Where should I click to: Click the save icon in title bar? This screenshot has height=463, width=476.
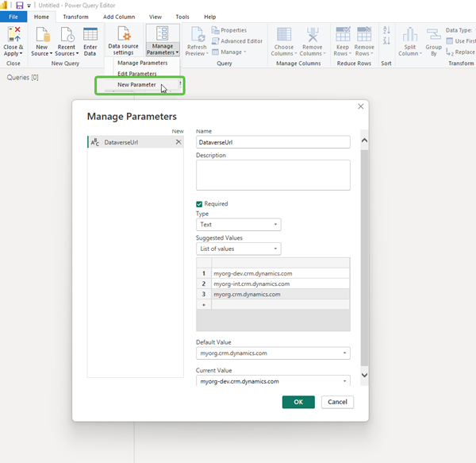(19, 6)
